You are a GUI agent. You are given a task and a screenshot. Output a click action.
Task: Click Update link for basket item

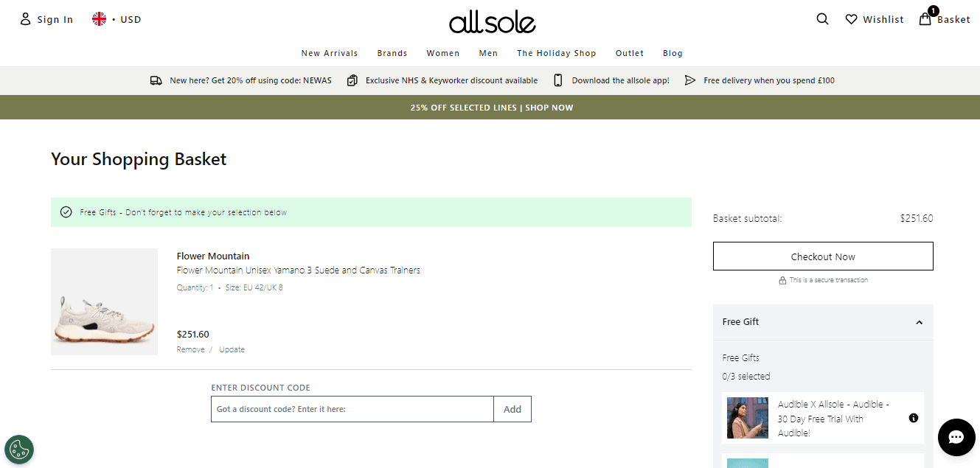[232, 349]
